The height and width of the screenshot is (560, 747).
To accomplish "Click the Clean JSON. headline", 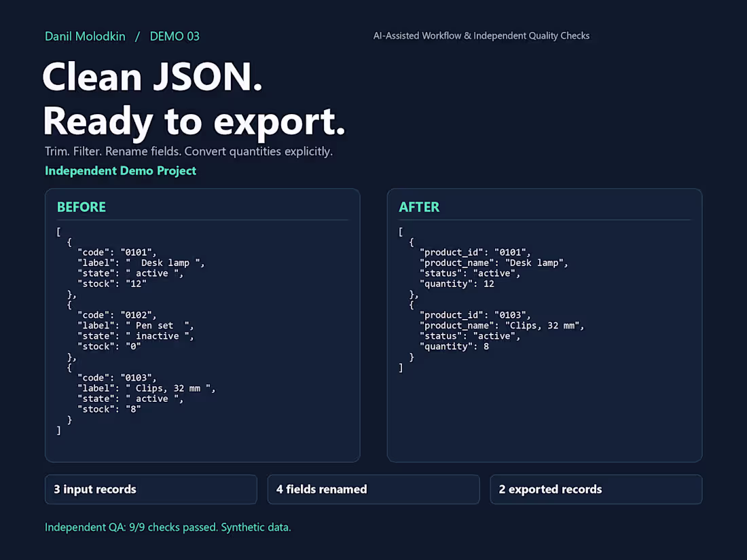I will [x=152, y=77].
